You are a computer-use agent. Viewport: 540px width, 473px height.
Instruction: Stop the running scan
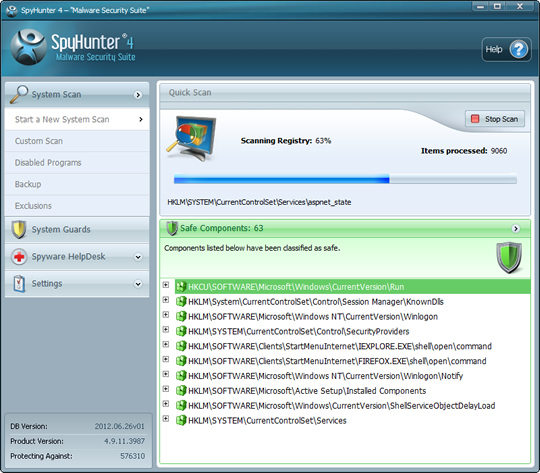495,119
